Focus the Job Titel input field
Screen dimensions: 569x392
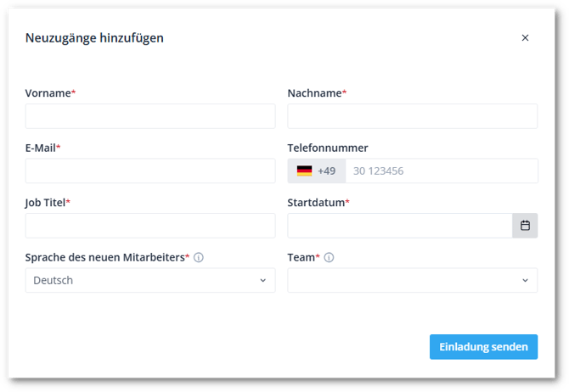click(150, 226)
